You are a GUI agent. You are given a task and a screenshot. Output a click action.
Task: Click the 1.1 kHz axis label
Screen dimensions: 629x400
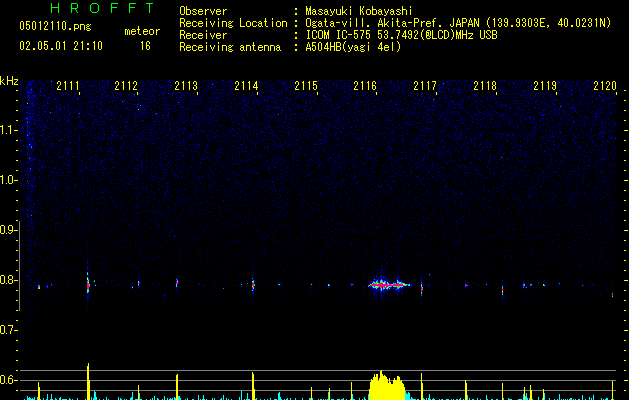coord(8,130)
